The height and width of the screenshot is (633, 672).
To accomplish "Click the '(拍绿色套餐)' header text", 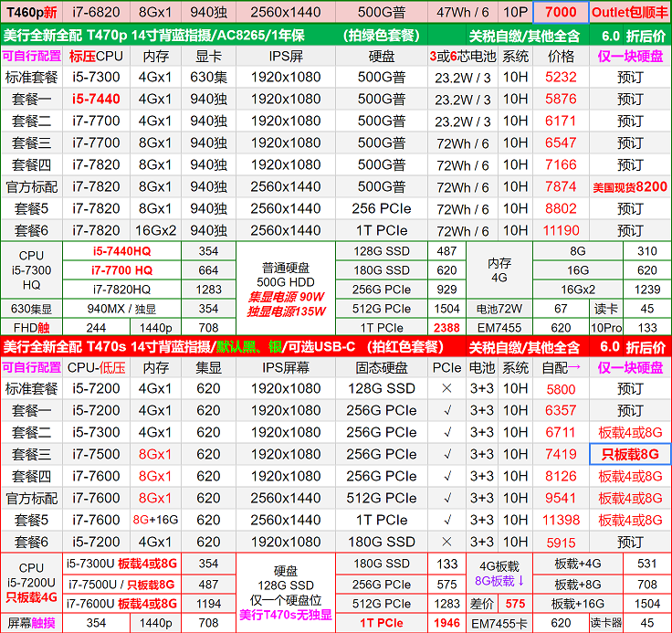I will pos(381,35).
